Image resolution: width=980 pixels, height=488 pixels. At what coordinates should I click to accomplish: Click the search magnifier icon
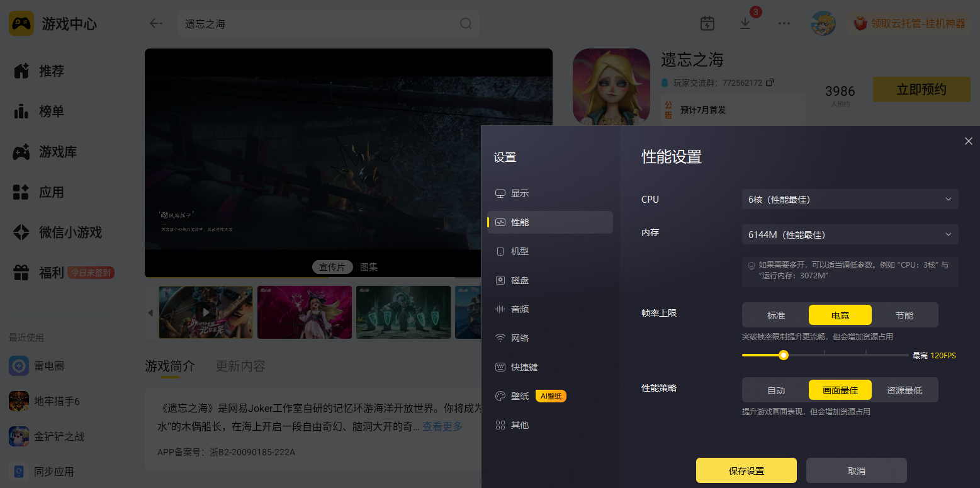pos(466,23)
